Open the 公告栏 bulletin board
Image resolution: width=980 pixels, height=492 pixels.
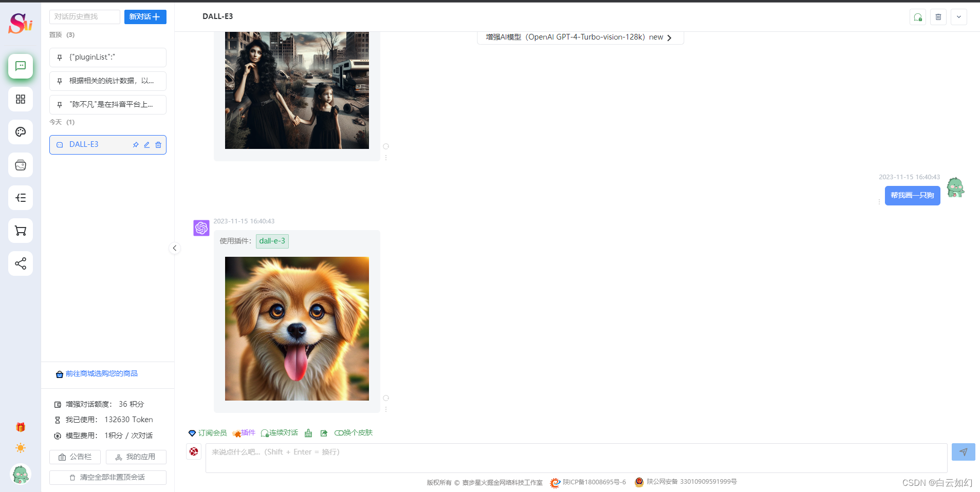[75, 457]
